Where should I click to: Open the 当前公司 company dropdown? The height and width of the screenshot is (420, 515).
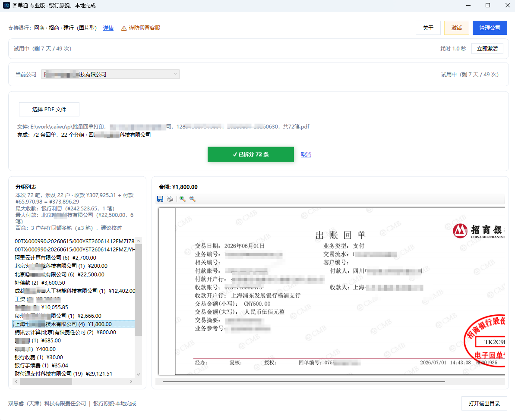click(111, 74)
